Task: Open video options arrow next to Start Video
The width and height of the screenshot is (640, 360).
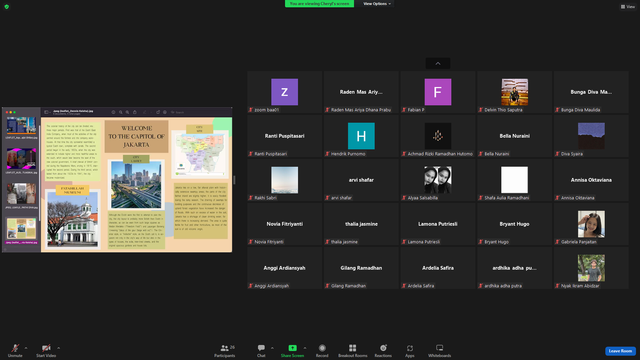Action: click(x=59, y=348)
